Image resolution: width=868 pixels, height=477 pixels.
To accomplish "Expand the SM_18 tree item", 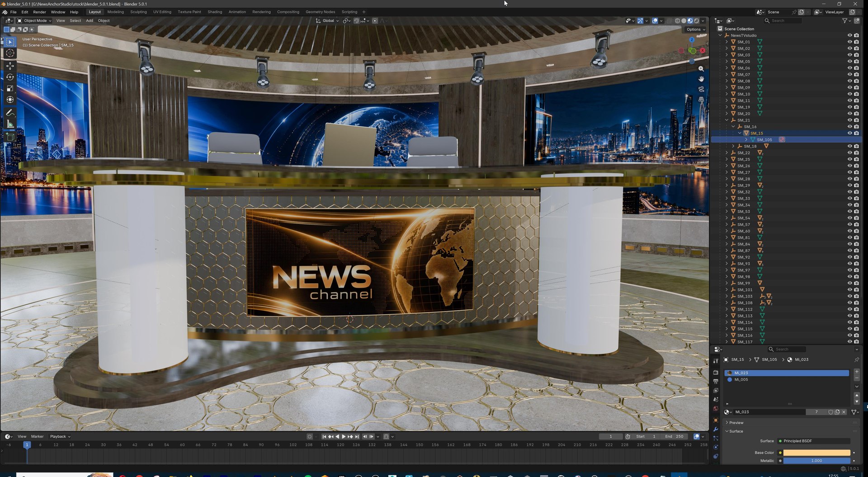I will pos(733,146).
